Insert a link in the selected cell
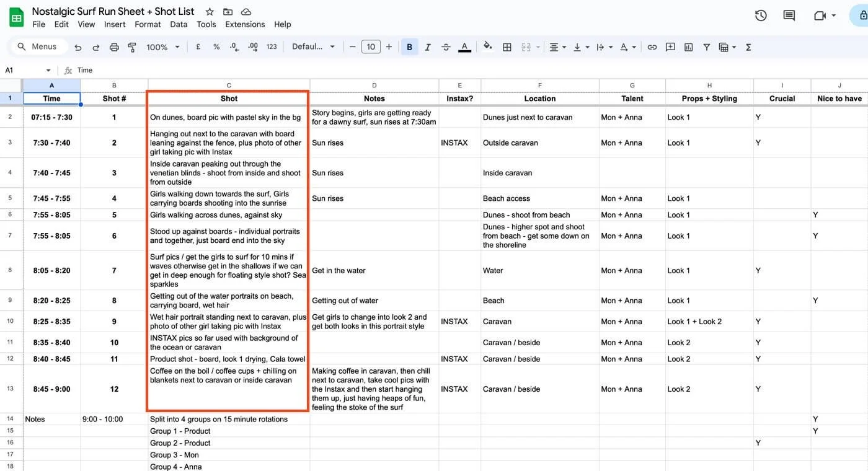 pyautogui.click(x=652, y=46)
